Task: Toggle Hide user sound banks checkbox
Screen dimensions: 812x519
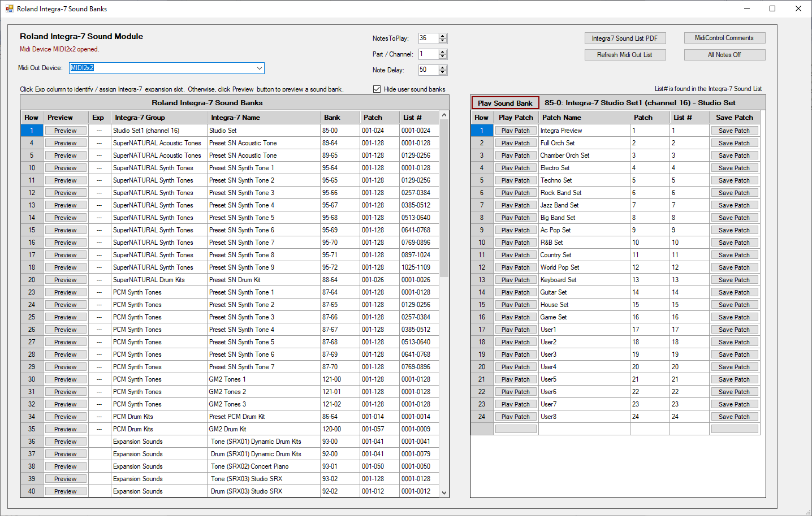Action: click(377, 89)
